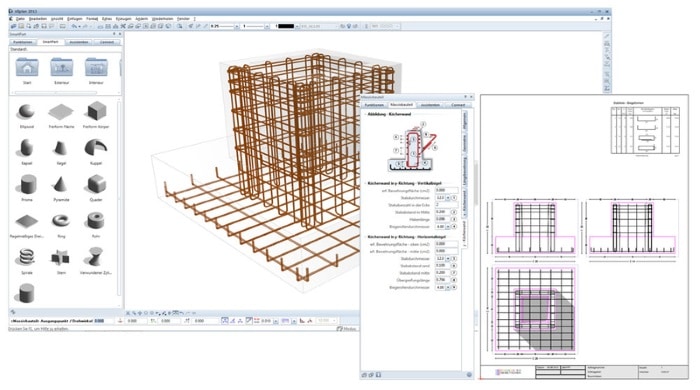Pick the Verwundener Zyl... twisted shape
This screenshot has height=390, width=700.
(96, 257)
